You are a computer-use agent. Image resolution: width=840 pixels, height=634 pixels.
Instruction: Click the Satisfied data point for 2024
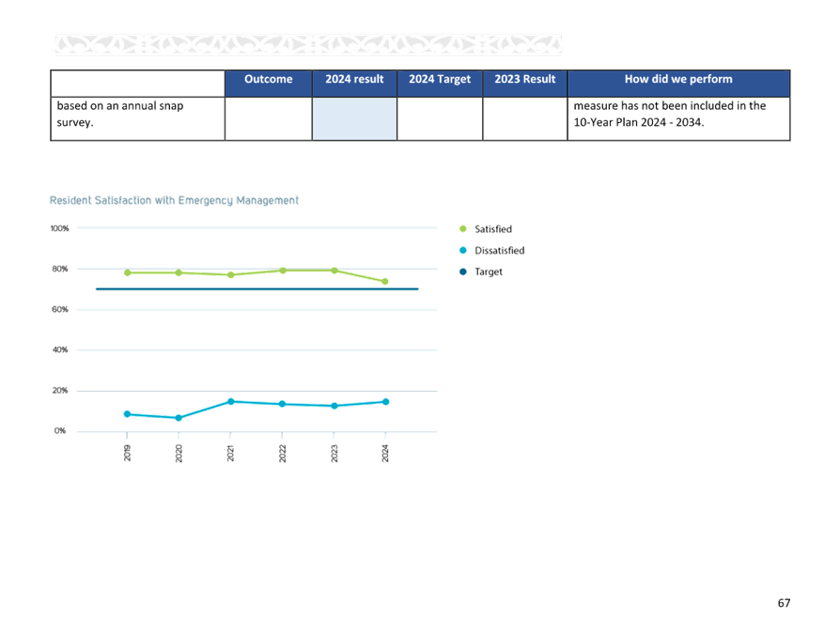coord(384,281)
